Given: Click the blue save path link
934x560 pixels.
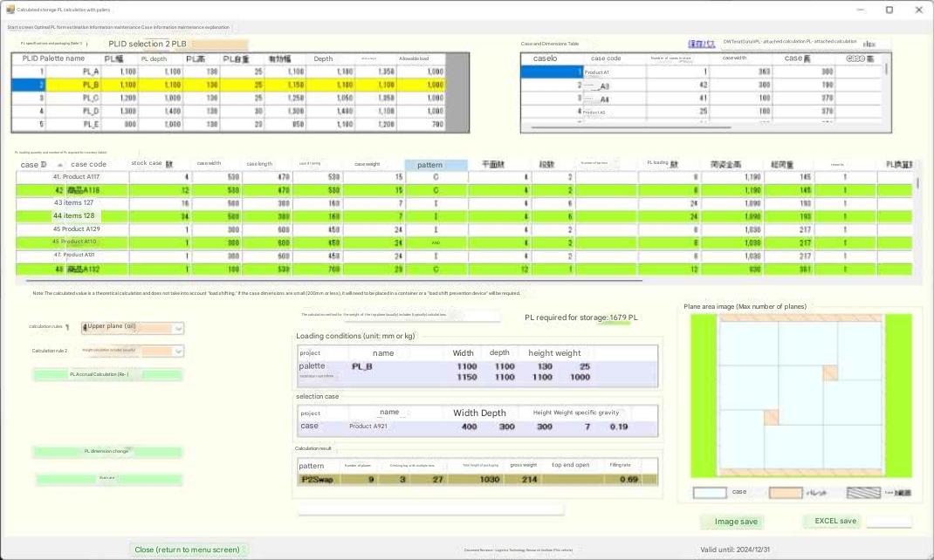Looking at the screenshot, I should coord(701,43).
